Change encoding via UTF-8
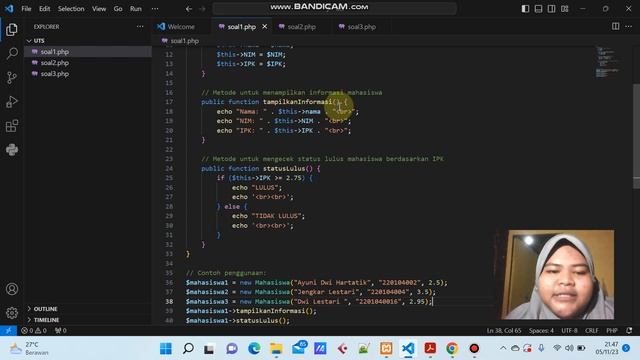Image resolution: width=640 pixels, height=360 pixels. (x=569, y=331)
